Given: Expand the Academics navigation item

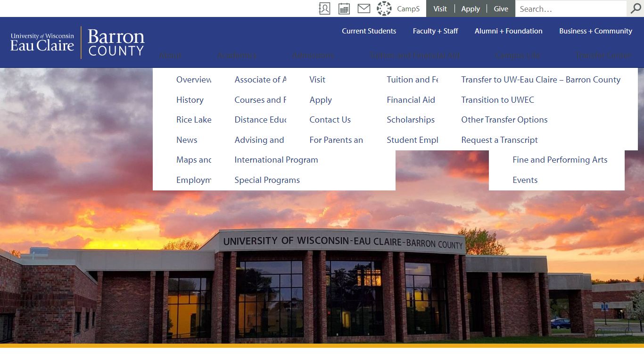Looking at the screenshot, I should click(x=237, y=55).
